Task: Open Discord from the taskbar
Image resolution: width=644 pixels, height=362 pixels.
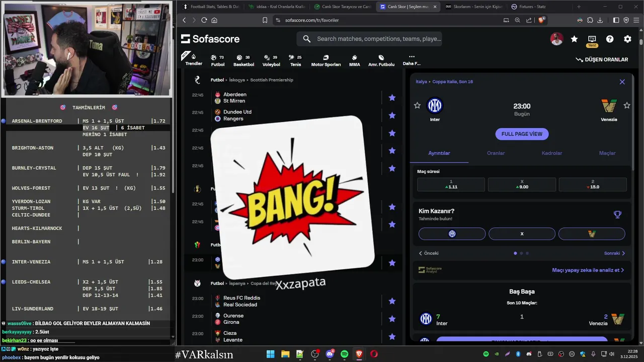Action: coord(330,354)
